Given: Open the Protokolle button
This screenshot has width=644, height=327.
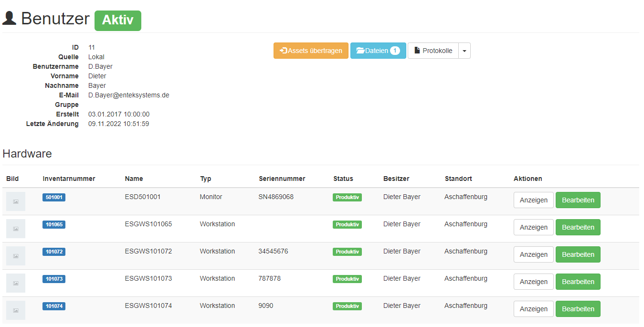Looking at the screenshot, I should click(x=433, y=51).
